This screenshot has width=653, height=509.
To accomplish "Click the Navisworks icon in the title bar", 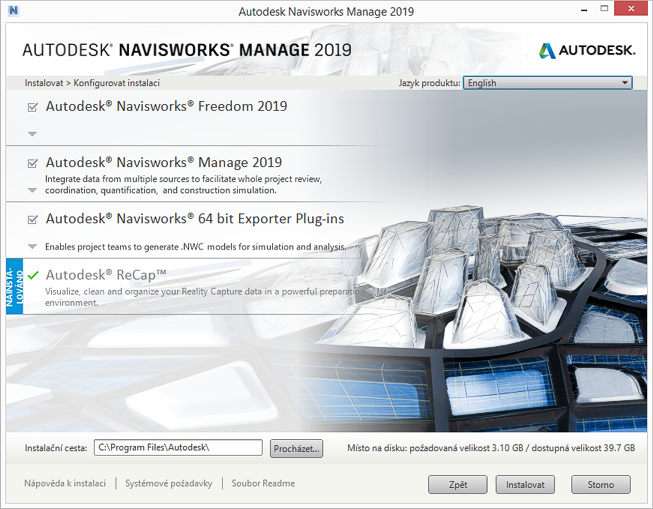I will pos(14,12).
